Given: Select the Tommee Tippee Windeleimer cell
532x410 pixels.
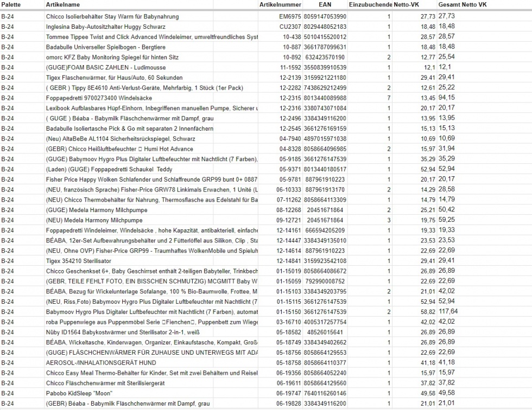Looking at the screenshot, I should (151, 37).
